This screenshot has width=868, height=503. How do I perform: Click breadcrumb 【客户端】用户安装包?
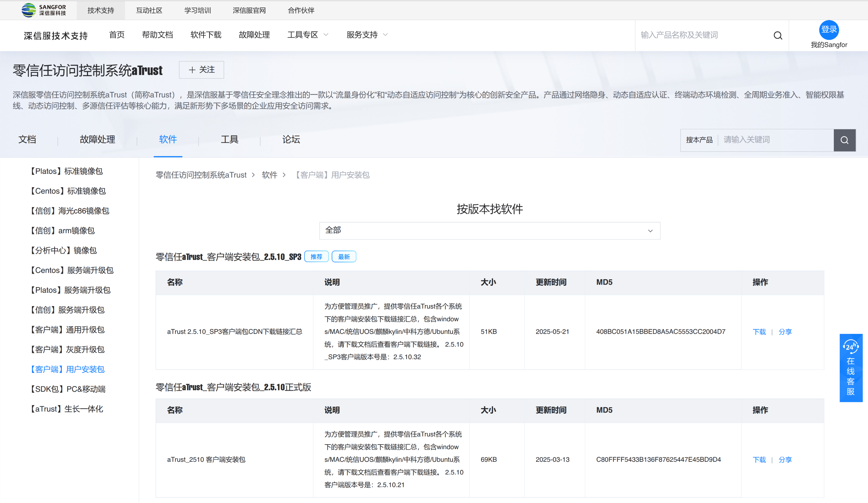pyautogui.click(x=331, y=175)
